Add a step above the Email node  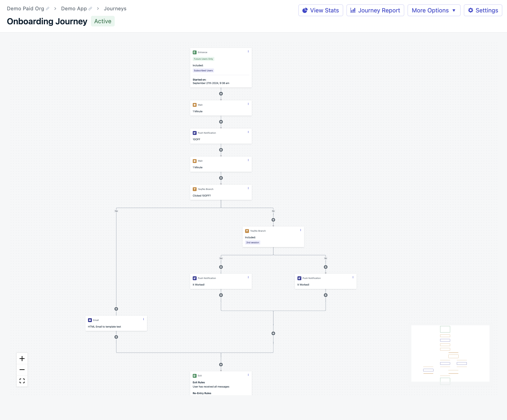click(116, 309)
